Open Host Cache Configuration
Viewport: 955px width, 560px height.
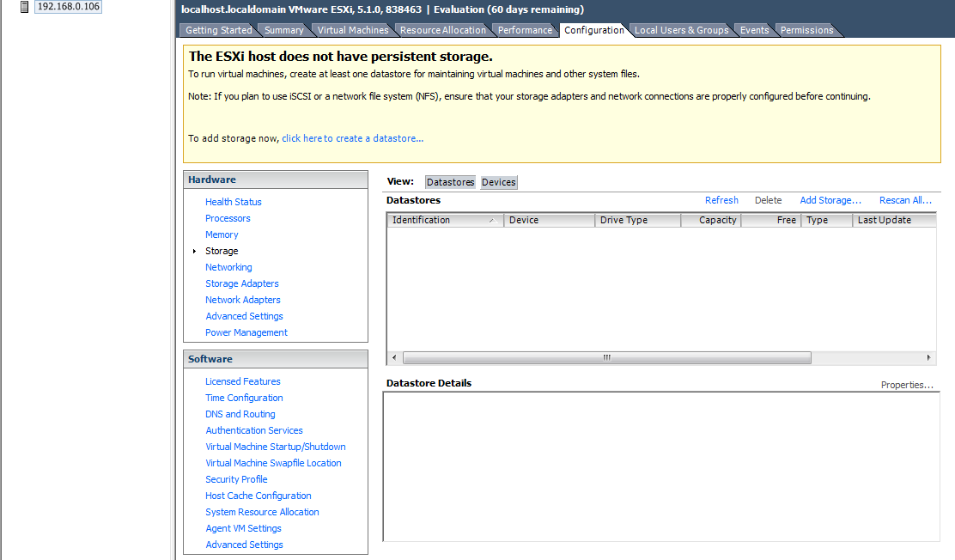click(259, 496)
